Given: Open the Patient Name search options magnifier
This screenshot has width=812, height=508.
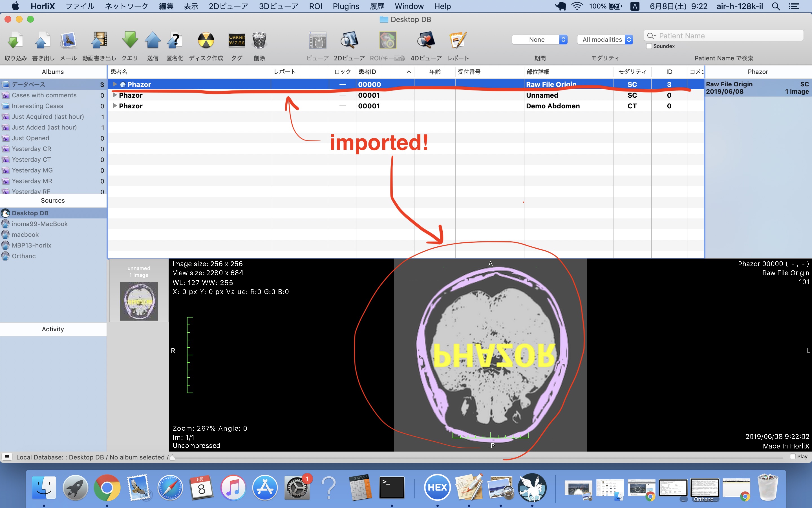Looking at the screenshot, I should 651,36.
